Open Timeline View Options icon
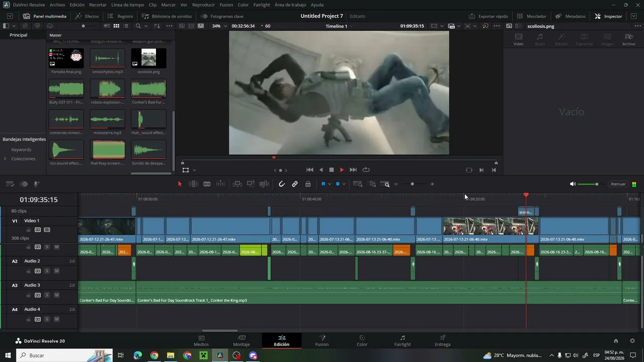644x362 pixels. [x=10, y=184]
